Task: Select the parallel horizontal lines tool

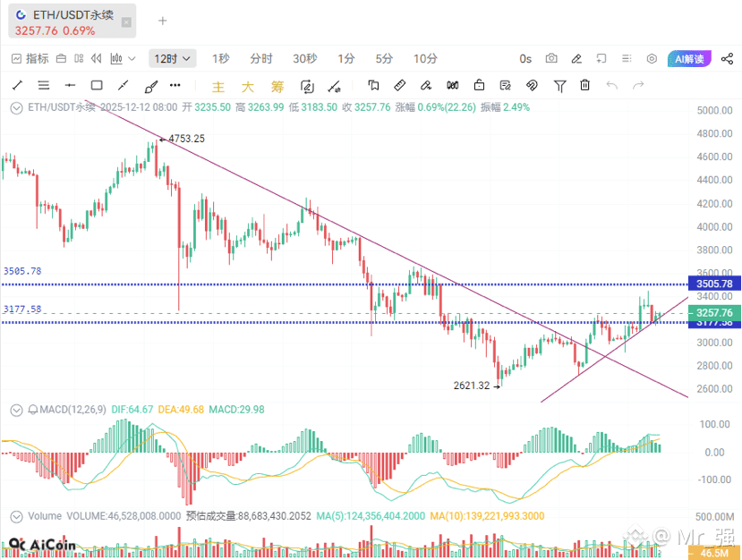Action: coord(44,86)
